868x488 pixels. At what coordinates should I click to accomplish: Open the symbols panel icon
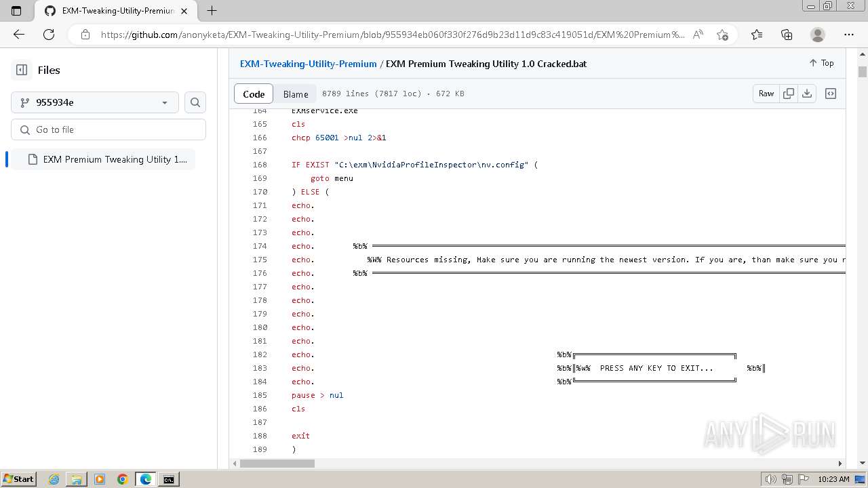pyautogui.click(x=831, y=94)
